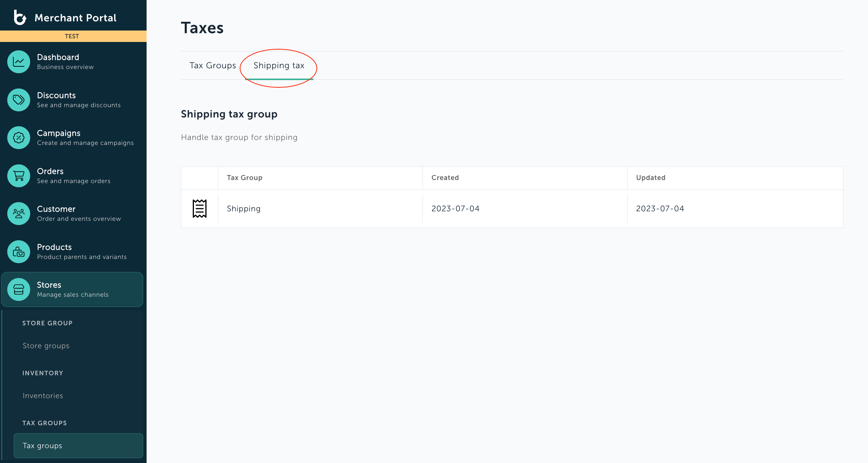The height and width of the screenshot is (463, 868).
Task: Click the Merchant Portal logo icon
Action: click(x=20, y=18)
